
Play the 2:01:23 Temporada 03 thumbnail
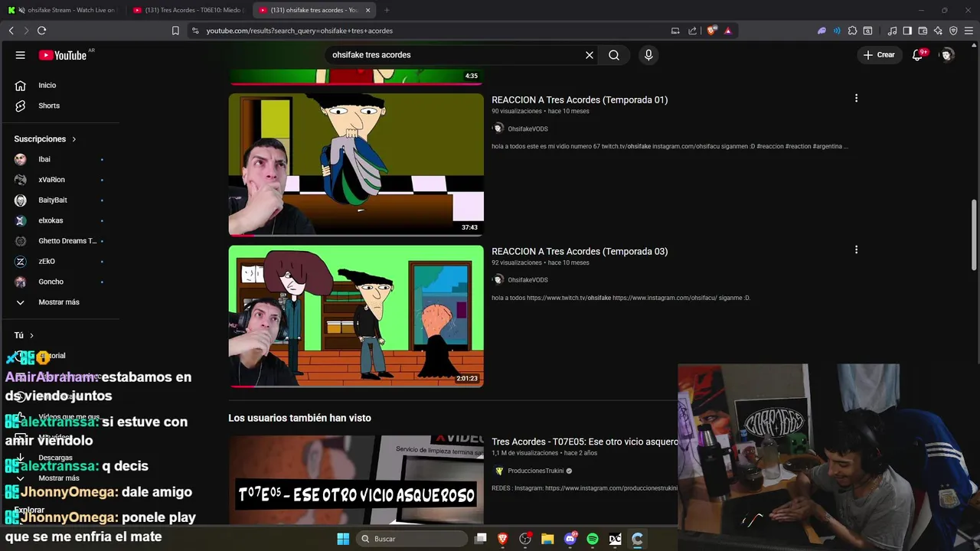(356, 316)
